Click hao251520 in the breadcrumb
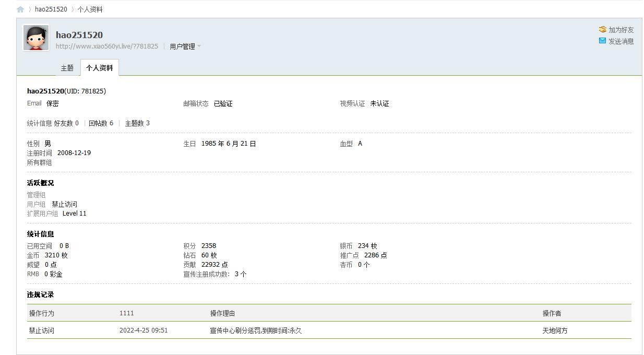 (51, 9)
